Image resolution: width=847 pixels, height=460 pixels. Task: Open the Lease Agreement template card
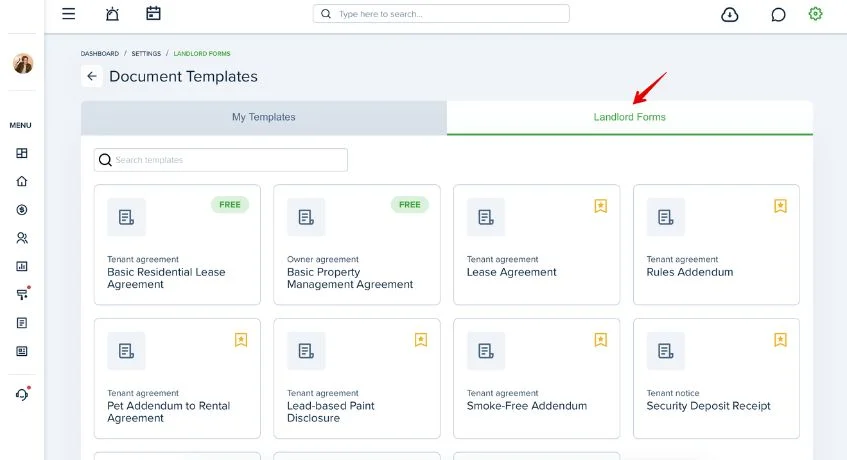pos(536,245)
